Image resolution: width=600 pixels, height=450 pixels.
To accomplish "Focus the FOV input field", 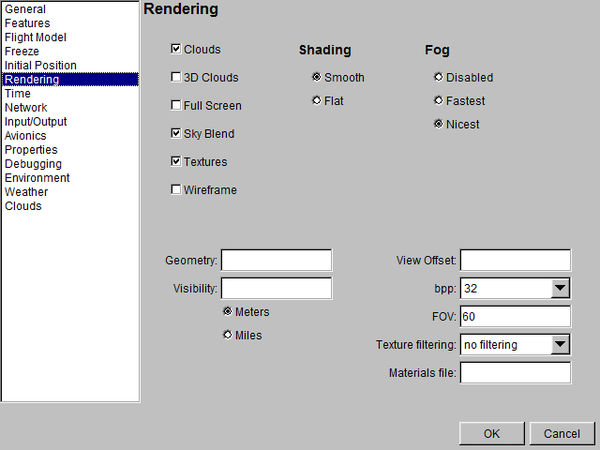I will pyautogui.click(x=515, y=317).
